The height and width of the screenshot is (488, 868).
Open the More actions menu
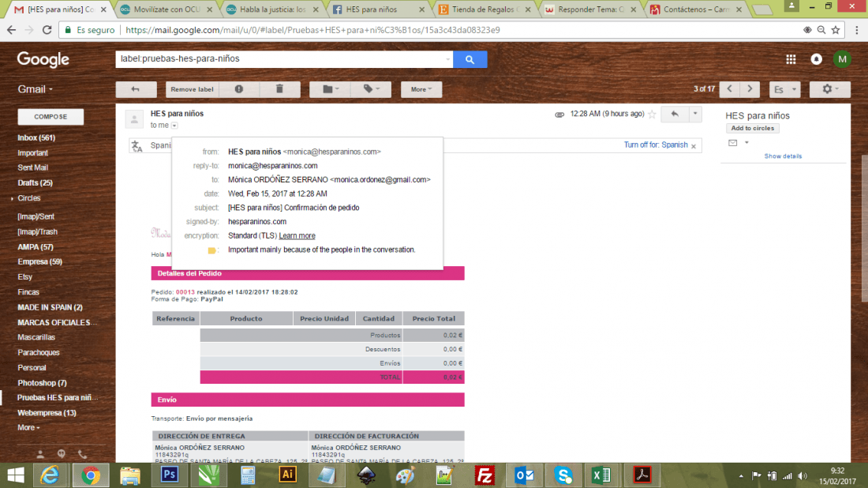pos(421,89)
